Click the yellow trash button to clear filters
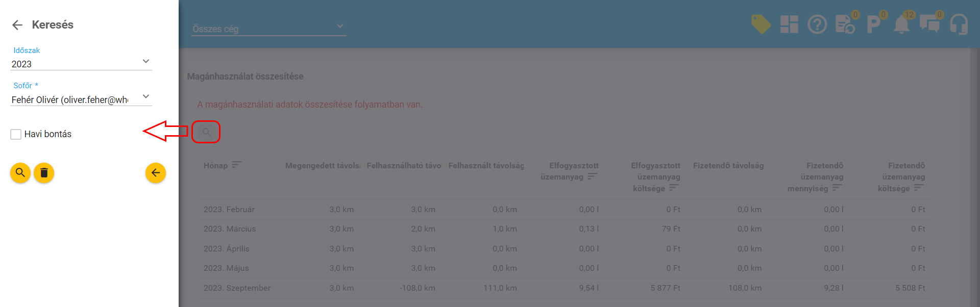Viewport: 980px width, 307px height. pyautogui.click(x=44, y=173)
